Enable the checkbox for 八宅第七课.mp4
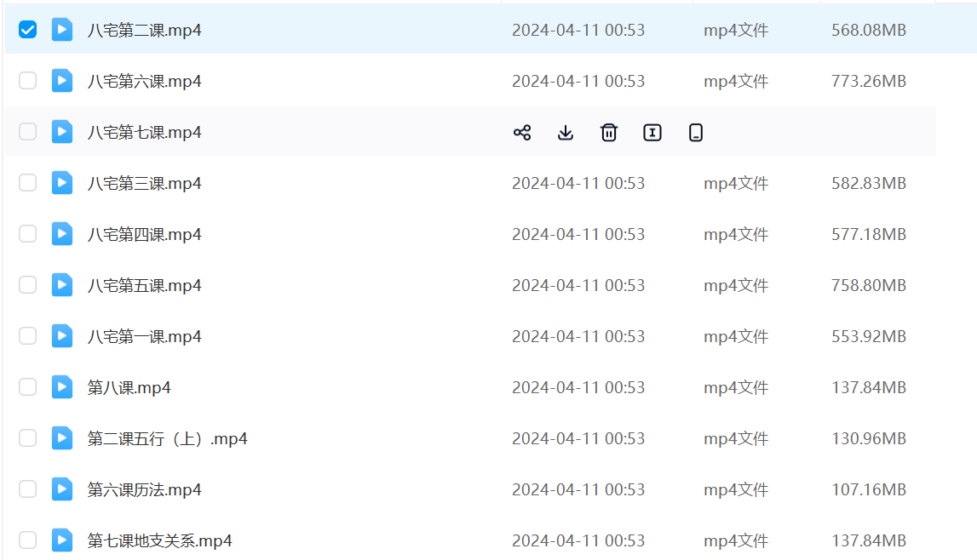The width and height of the screenshot is (977, 560). pyautogui.click(x=28, y=132)
